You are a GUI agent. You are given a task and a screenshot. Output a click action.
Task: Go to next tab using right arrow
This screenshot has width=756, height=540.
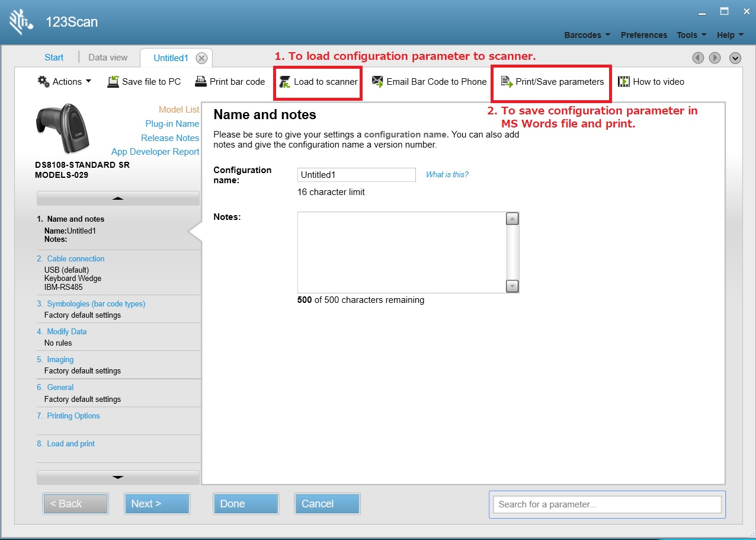715,58
